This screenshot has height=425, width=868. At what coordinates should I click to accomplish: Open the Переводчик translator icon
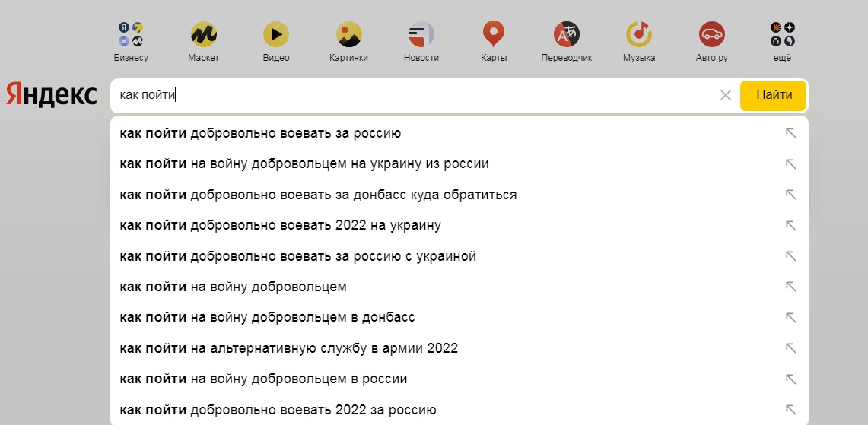[566, 34]
